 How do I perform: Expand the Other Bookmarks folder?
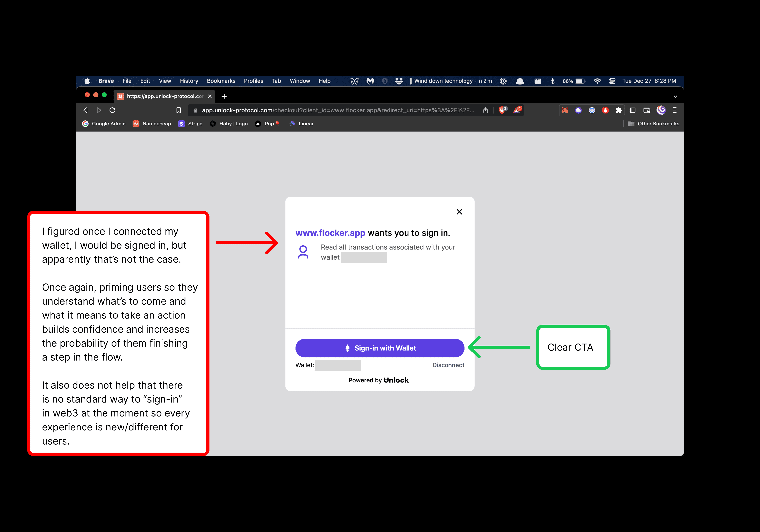point(653,123)
